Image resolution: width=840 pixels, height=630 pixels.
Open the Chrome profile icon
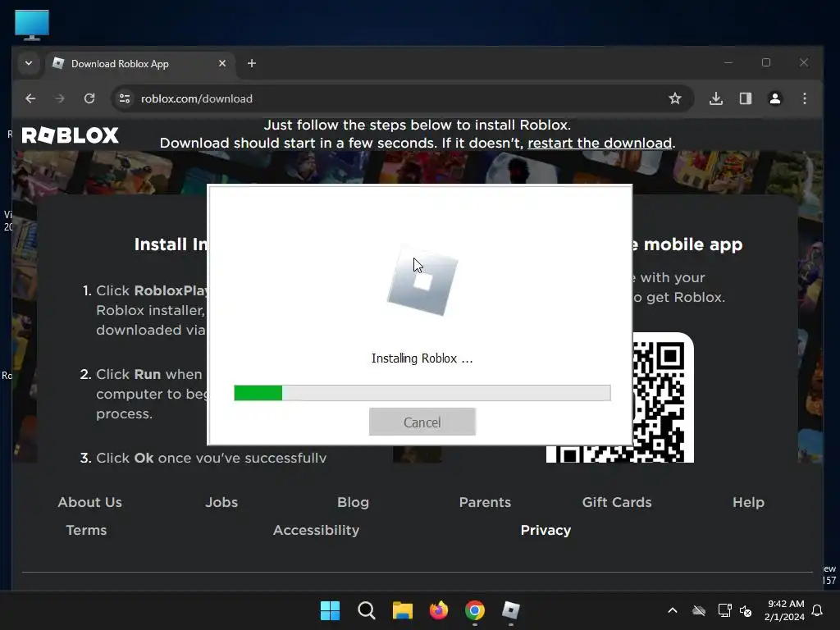point(775,98)
